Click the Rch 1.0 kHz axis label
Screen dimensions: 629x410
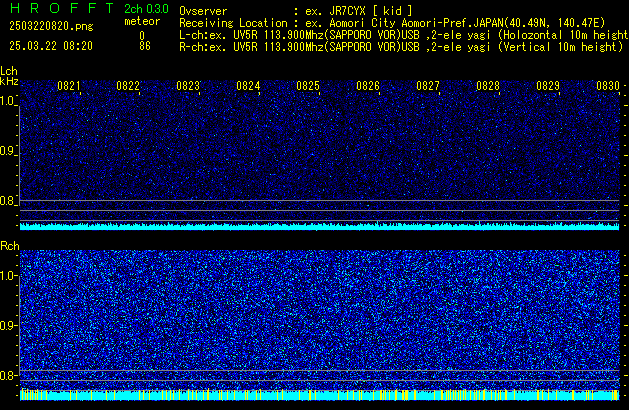click(x=8, y=276)
